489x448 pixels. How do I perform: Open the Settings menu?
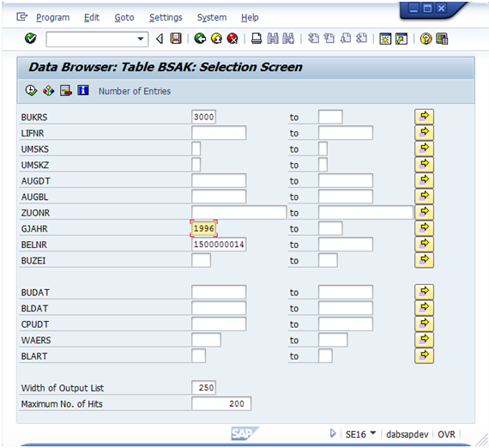click(166, 17)
